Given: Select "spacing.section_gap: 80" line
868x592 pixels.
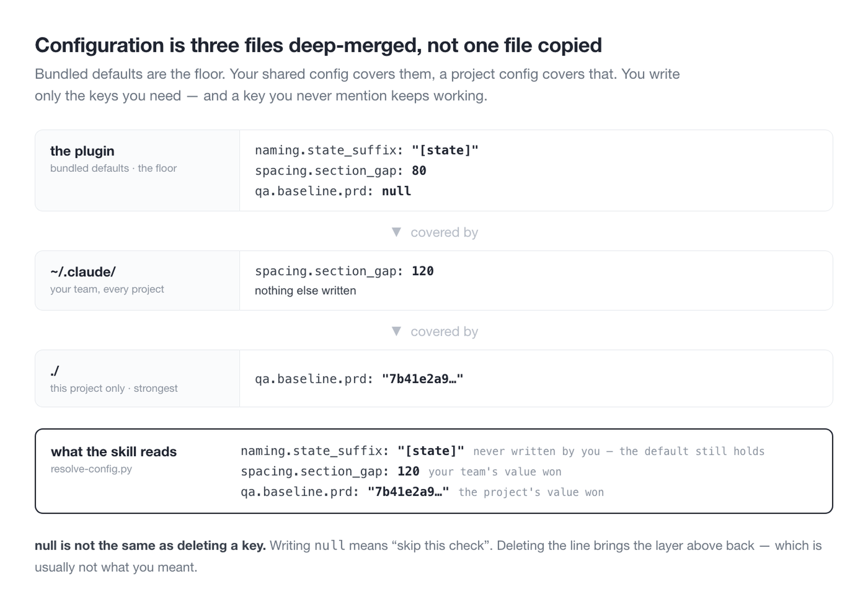Looking at the screenshot, I should (341, 171).
